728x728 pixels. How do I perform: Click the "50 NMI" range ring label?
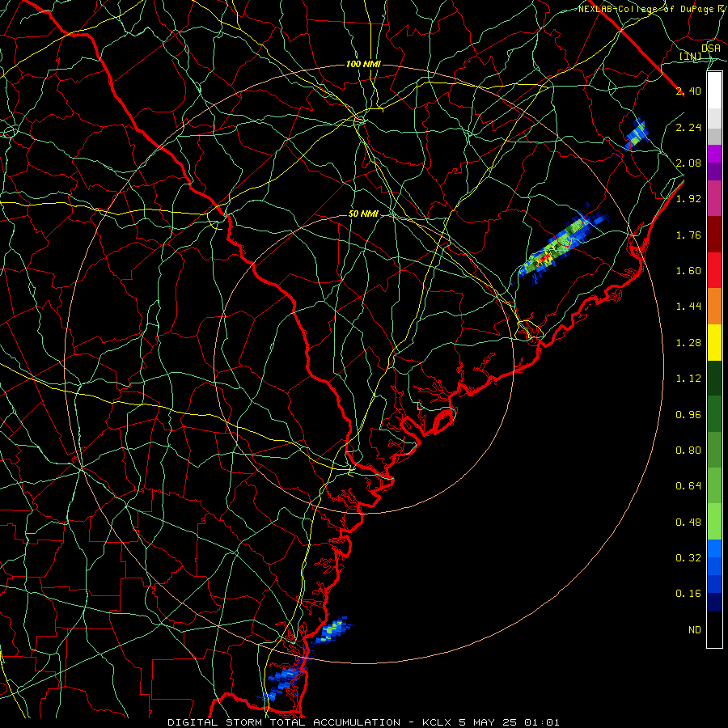click(363, 214)
